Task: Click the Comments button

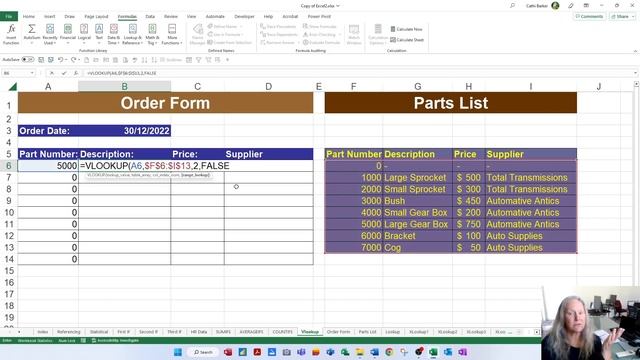Action: 589,16
